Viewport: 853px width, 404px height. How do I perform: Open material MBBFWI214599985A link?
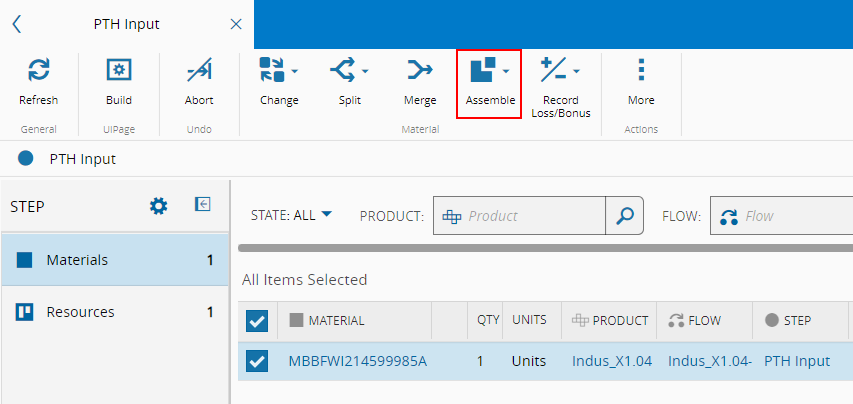357,361
